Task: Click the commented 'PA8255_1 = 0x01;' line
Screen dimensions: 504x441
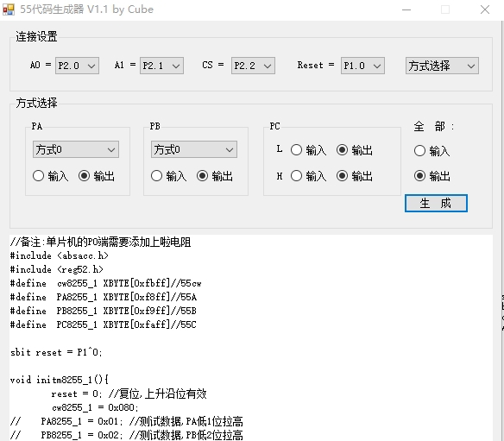Action: click(x=126, y=421)
